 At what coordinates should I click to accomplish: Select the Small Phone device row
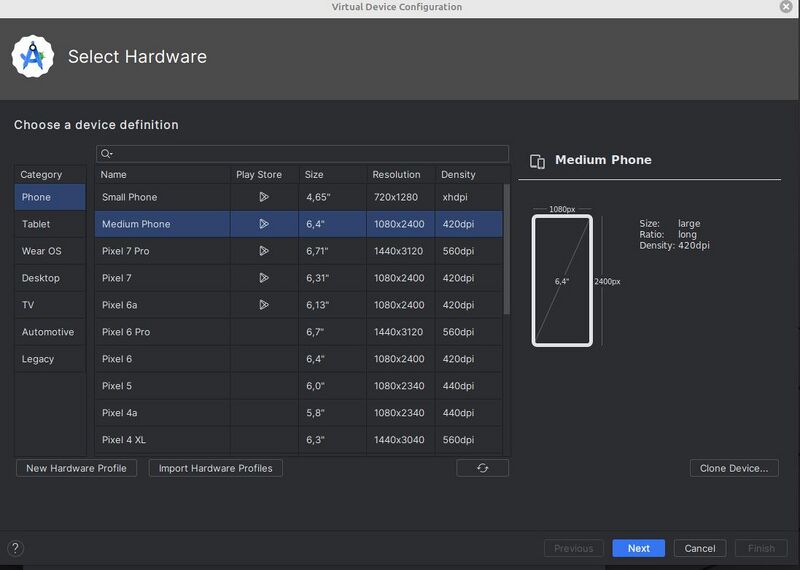(x=299, y=197)
